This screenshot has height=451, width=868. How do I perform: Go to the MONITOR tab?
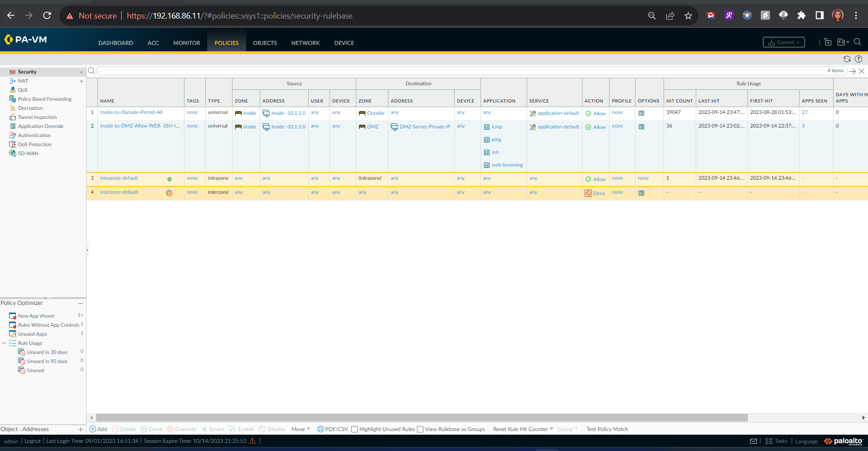[186, 43]
